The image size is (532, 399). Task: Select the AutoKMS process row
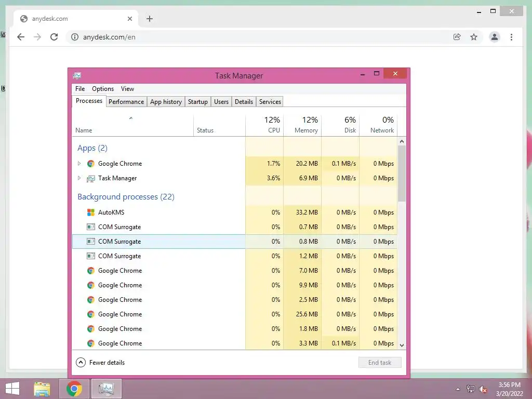(x=234, y=212)
